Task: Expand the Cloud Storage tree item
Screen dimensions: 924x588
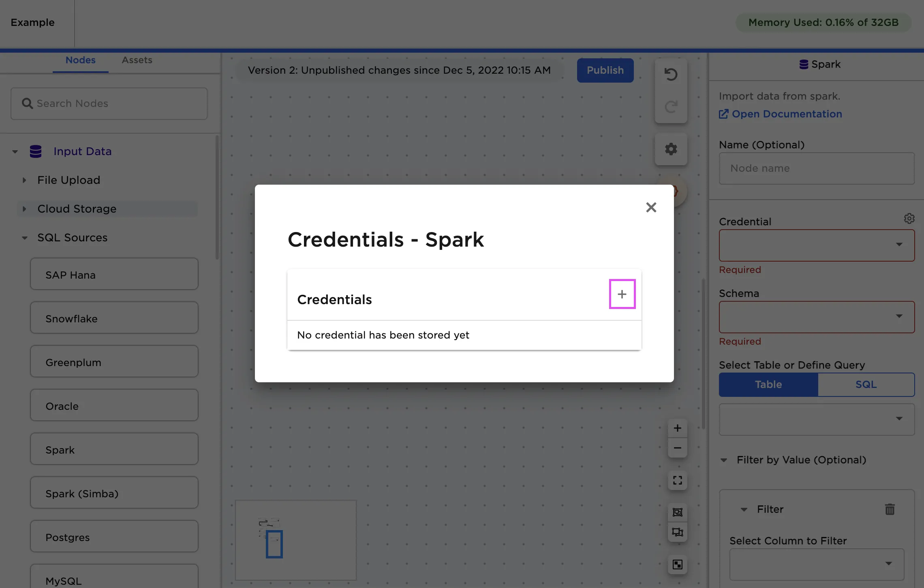Action: pyautogui.click(x=77, y=209)
